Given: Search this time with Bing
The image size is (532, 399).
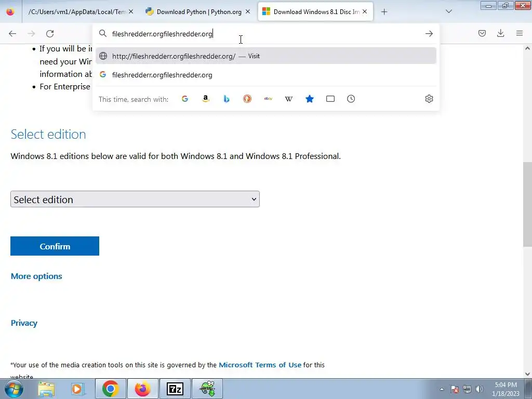Looking at the screenshot, I should (x=227, y=99).
